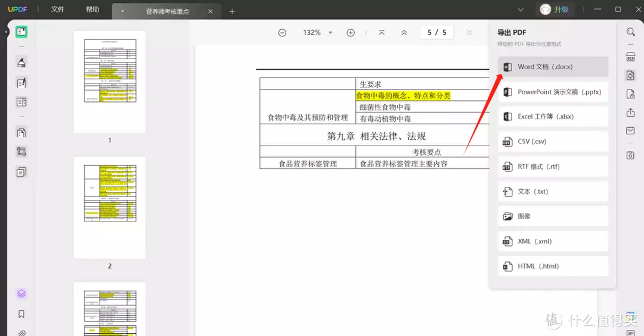Expand the tab list dropdown arrow

122,11
